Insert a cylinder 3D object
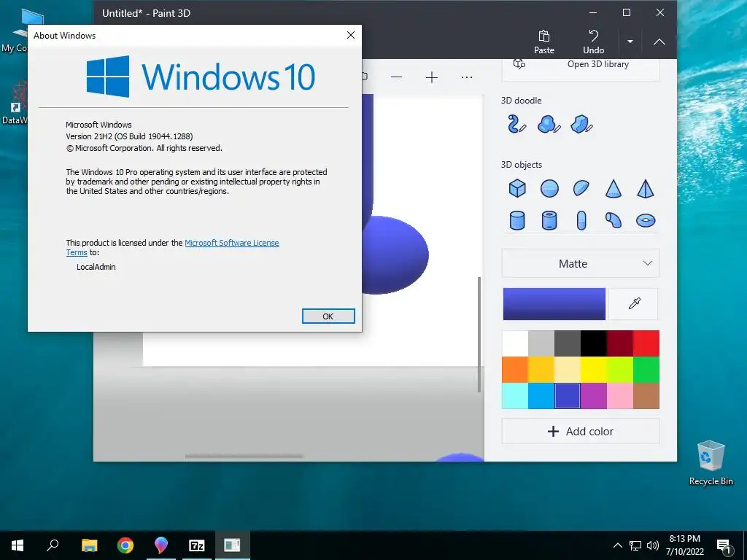 [517, 220]
